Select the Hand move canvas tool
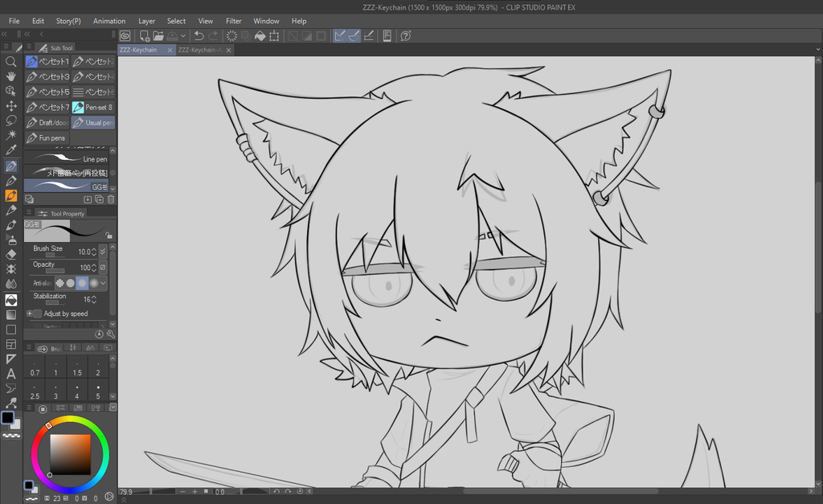 pos(11,76)
